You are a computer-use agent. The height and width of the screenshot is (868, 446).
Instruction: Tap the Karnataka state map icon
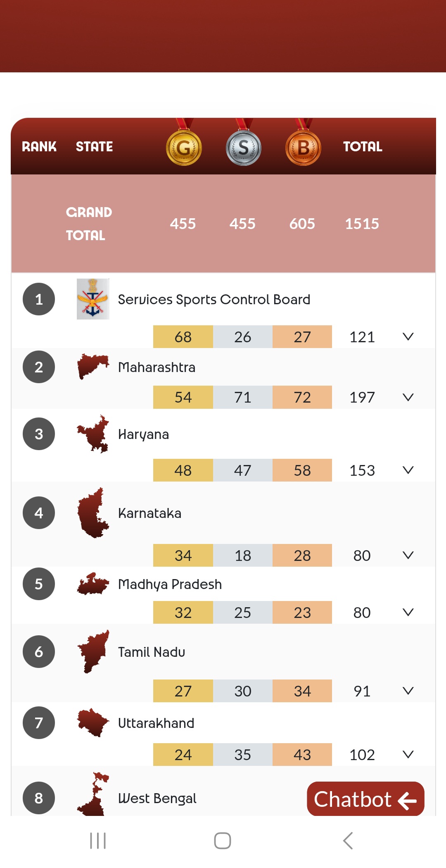93,513
